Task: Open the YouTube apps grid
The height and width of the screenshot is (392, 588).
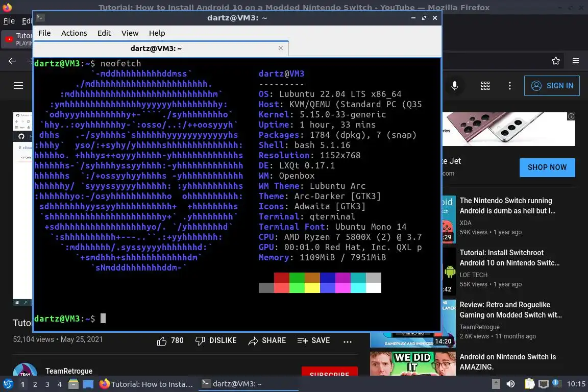Action: point(485,86)
